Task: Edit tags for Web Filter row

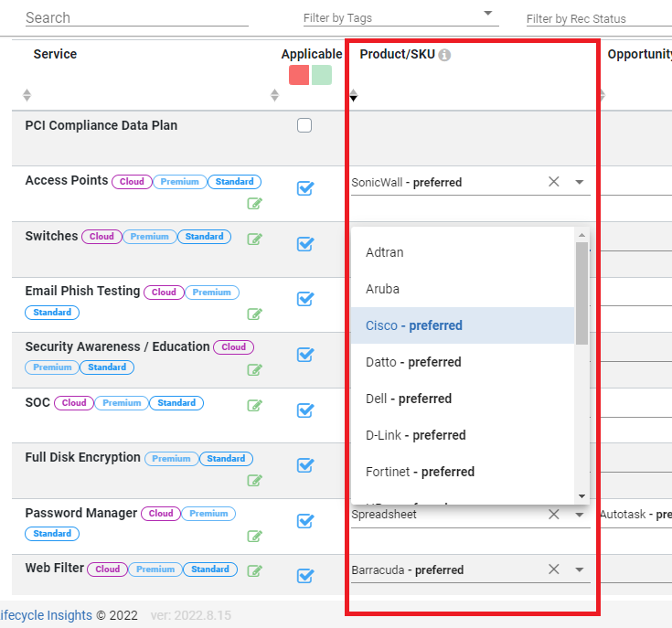Action: [x=254, y=570]
